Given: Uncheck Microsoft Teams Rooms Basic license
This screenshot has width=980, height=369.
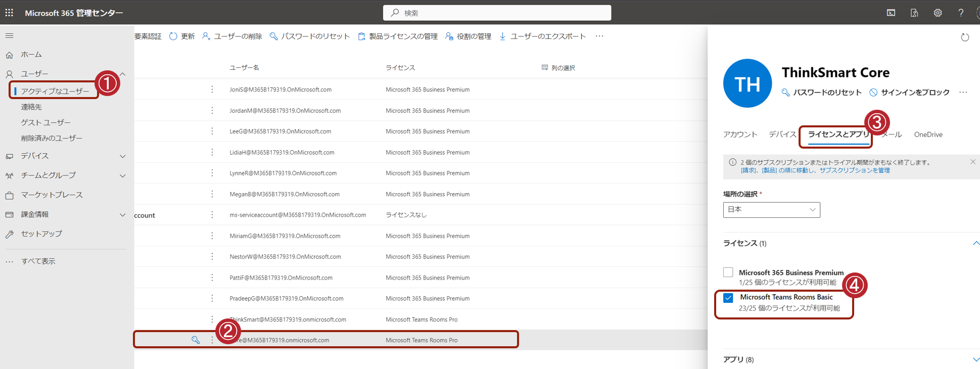Looking at the screenshot, I should [x=728, y=298].
